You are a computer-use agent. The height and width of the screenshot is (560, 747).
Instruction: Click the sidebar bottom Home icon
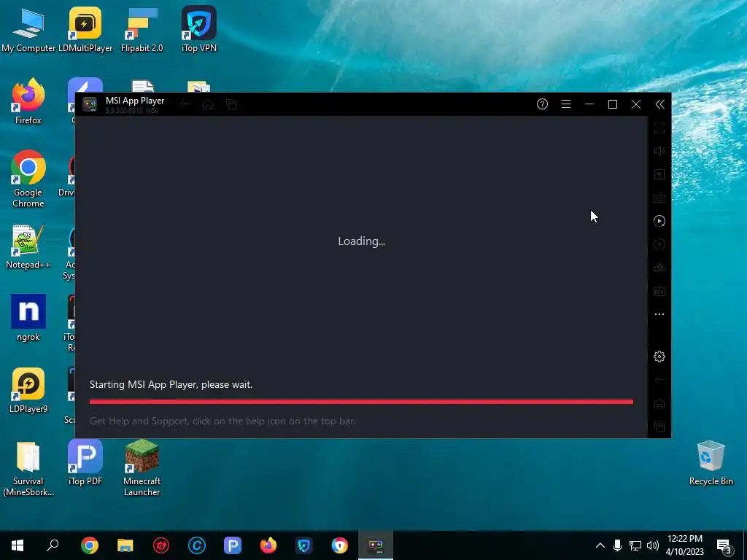(659, 403)
